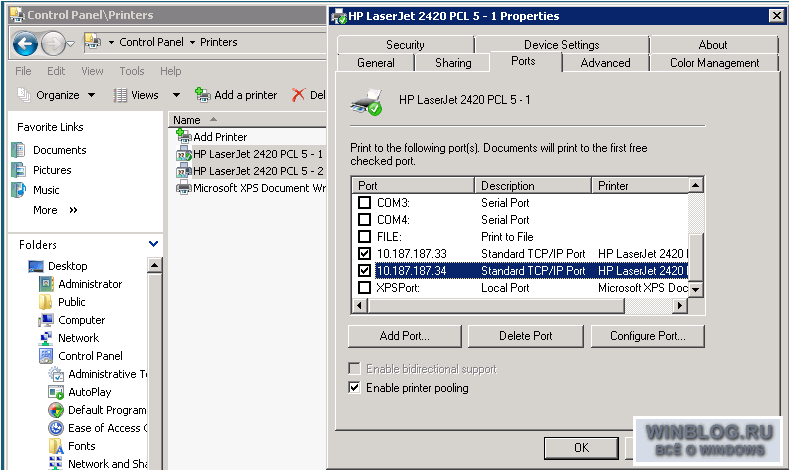Switch to About tab
This screenshot has width=790, height=473.
coord(713,45)
